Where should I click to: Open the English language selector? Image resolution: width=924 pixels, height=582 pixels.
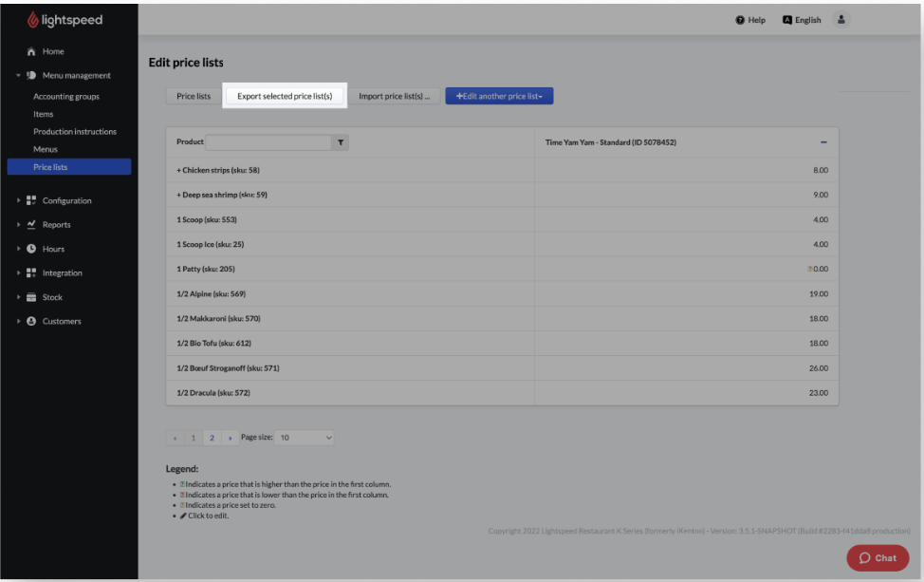point(802,20)
